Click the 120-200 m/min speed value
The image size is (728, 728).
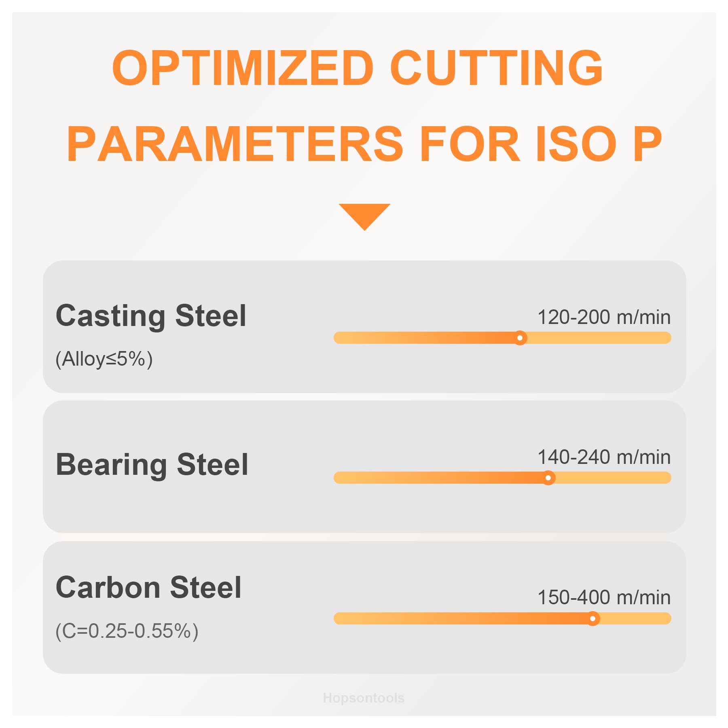tap(604, 317)
